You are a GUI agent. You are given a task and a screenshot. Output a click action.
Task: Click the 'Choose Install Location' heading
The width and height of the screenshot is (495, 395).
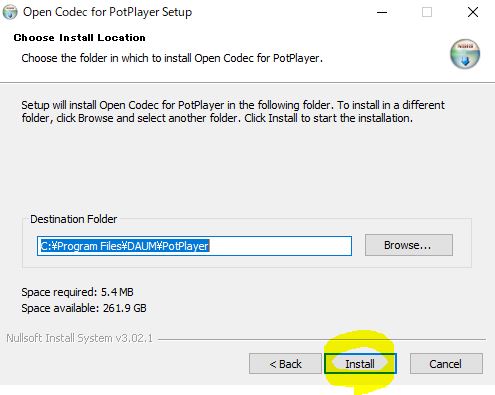80,38
